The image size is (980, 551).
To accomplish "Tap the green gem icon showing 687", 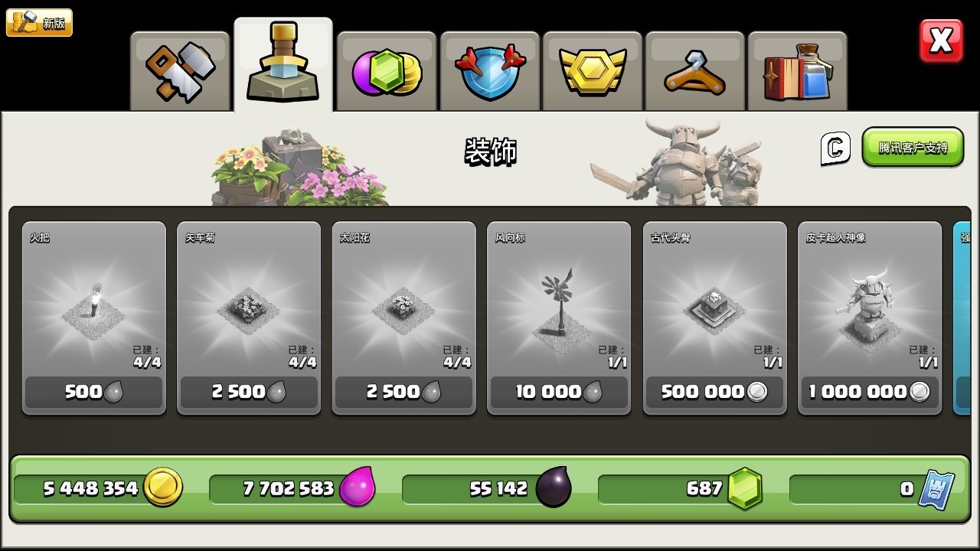I will click(745, 488).
